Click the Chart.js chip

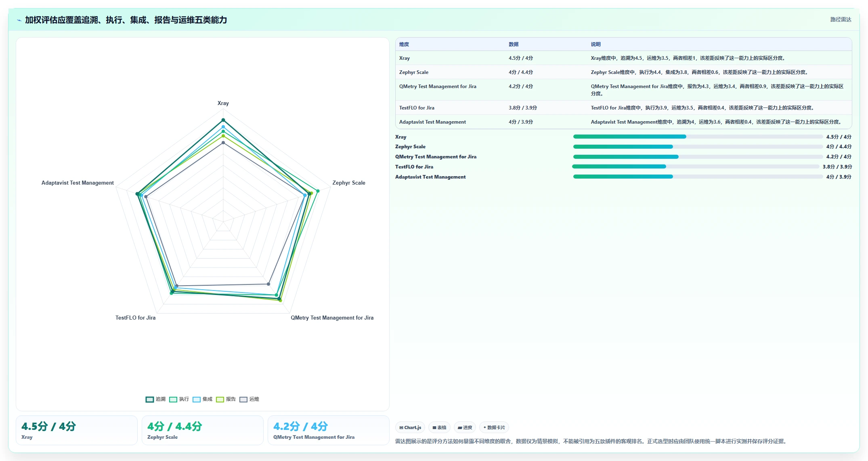coord(410,427)
